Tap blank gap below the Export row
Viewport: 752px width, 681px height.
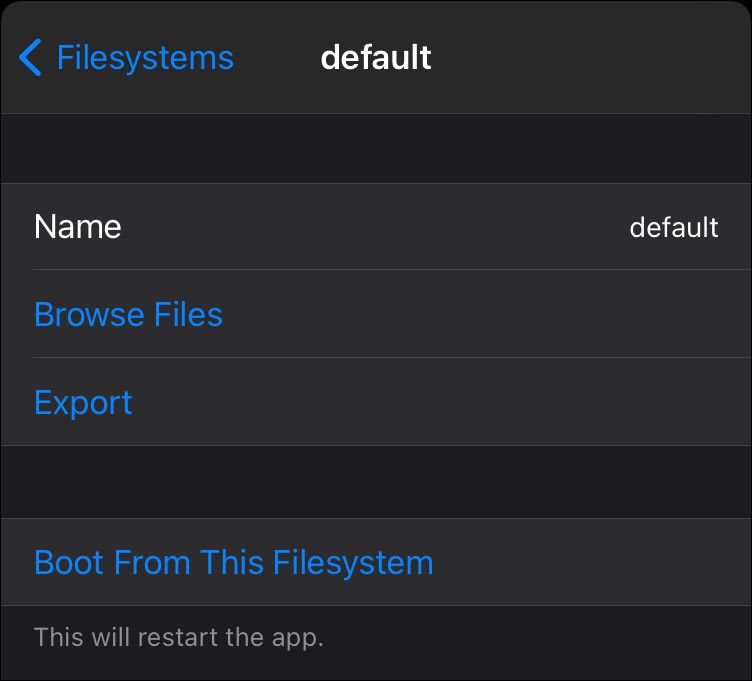[376, 481]
